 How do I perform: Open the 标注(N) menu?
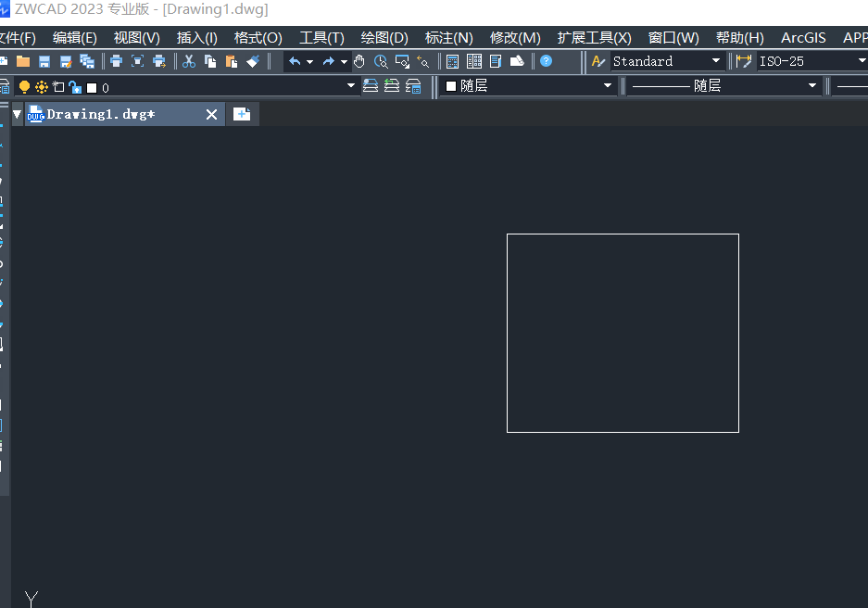(449, 38)
